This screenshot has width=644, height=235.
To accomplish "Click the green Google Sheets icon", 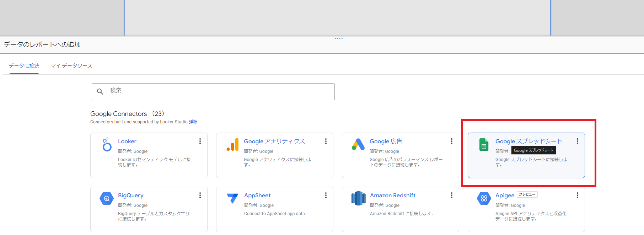I will click(484, 145).
